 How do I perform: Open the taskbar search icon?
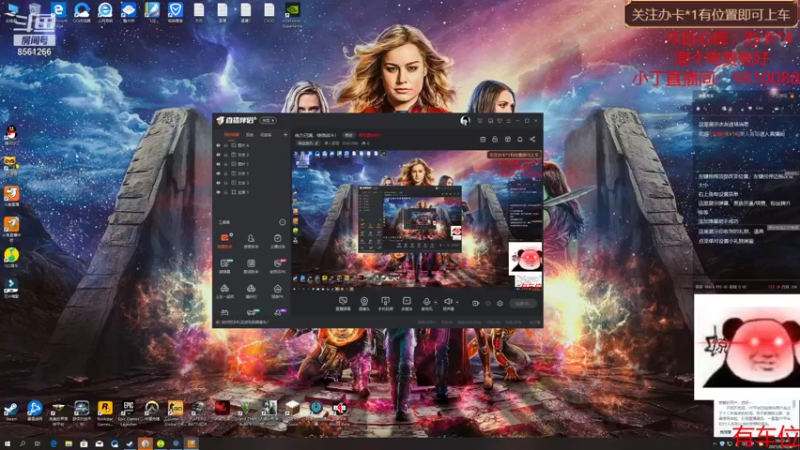pyautogui.click(x=22, y=444)
